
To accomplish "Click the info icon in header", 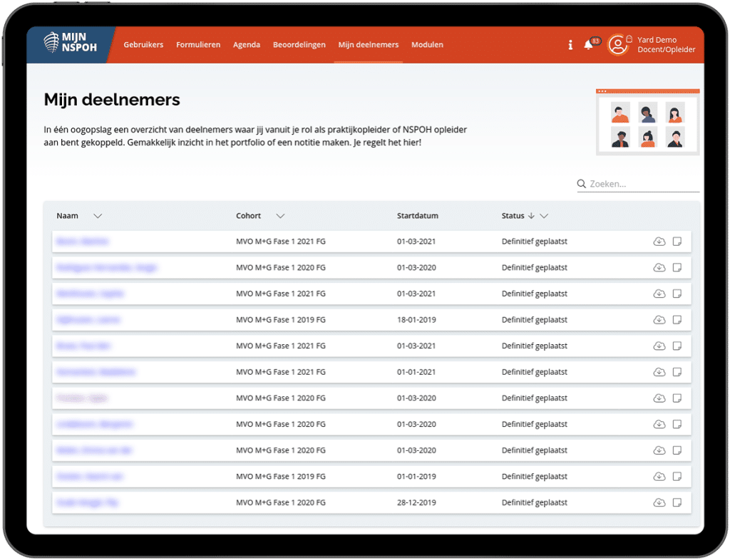I will (570, 45).
